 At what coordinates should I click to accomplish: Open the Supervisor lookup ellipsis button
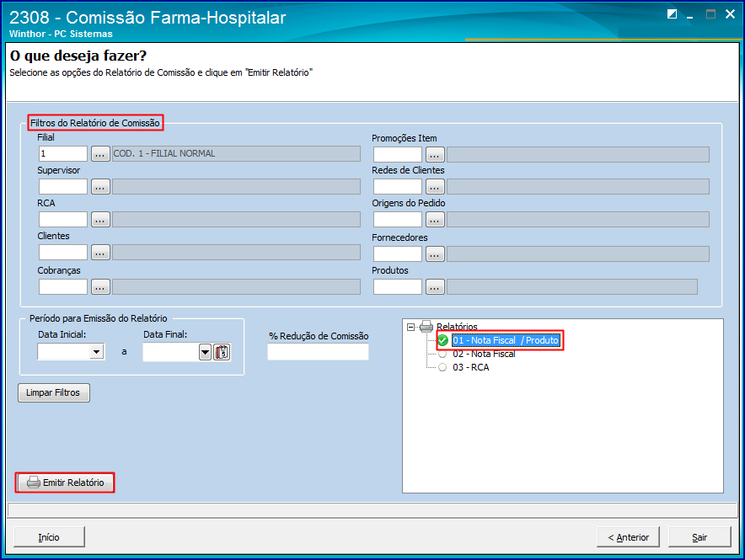point(100,186)
